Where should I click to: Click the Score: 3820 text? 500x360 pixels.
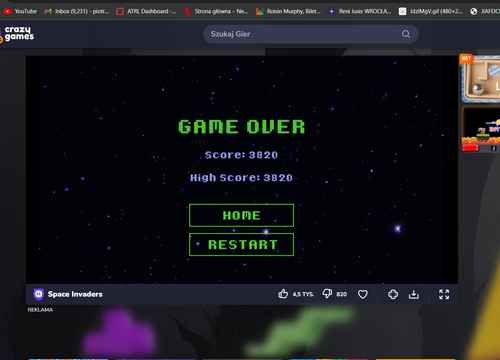coord(241,155)
